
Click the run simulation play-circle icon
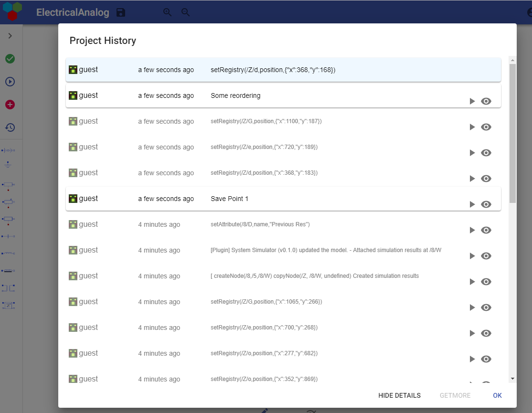[10, 82]
